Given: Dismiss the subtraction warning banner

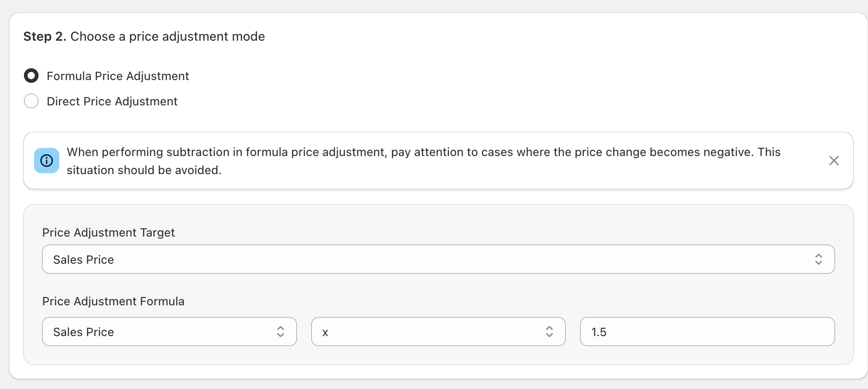Looking at the screenshot, I should tap(834, 161).
